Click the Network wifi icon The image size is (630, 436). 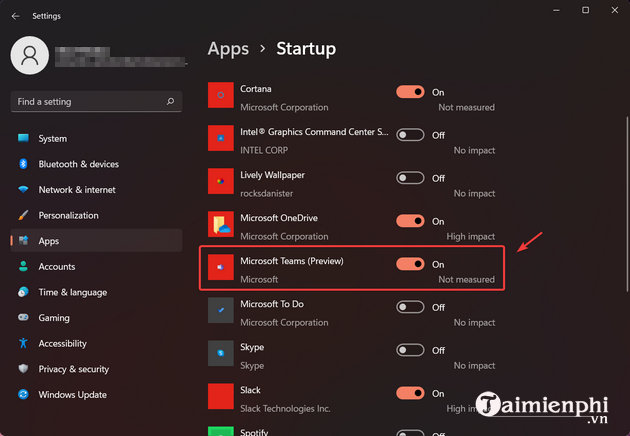click(23, 190)
